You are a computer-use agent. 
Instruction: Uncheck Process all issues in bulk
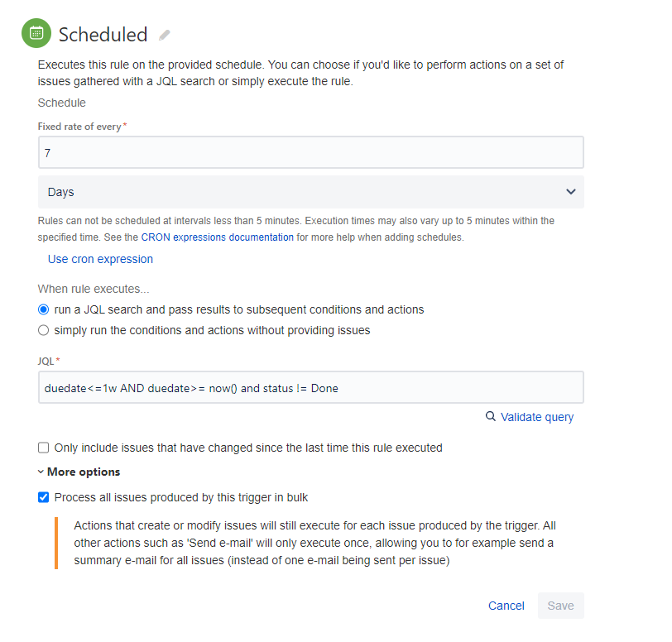[x=43, y=497]
